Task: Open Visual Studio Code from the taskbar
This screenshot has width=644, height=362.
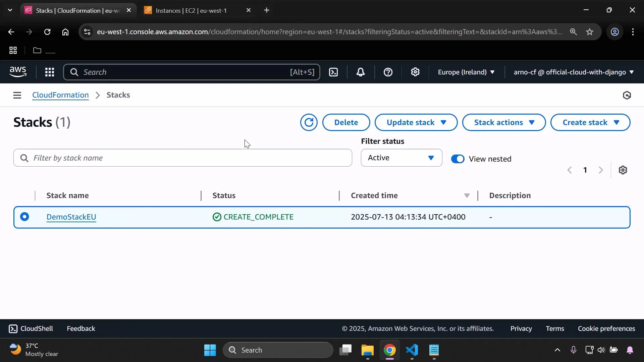Action: click(x=412, y=350)
